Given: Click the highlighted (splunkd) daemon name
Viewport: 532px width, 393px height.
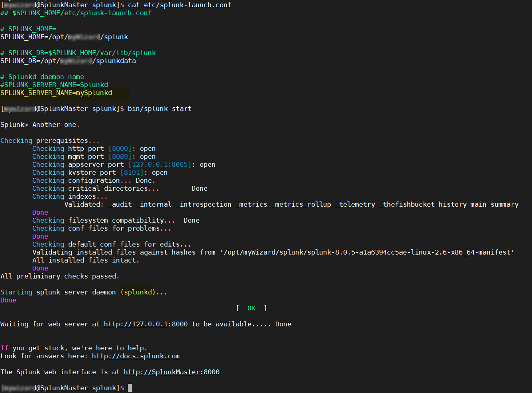Looking at the screenshot, I should tap(138, 292).
